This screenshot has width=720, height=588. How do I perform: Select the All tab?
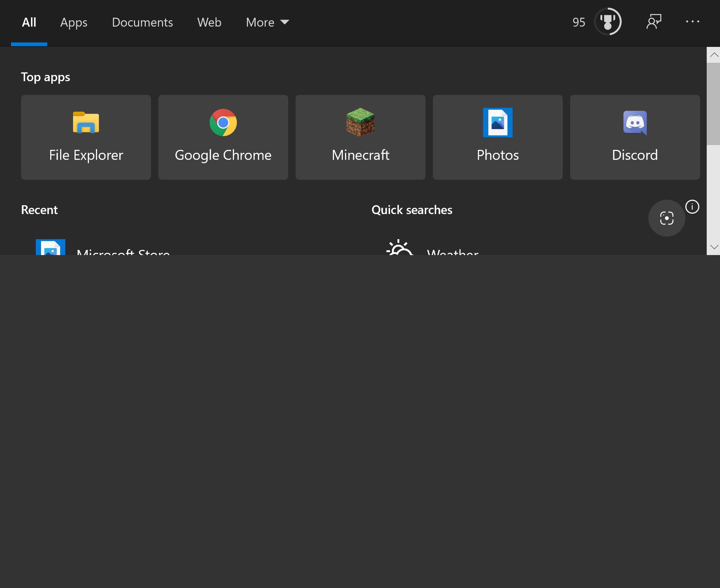coord(29,23)
